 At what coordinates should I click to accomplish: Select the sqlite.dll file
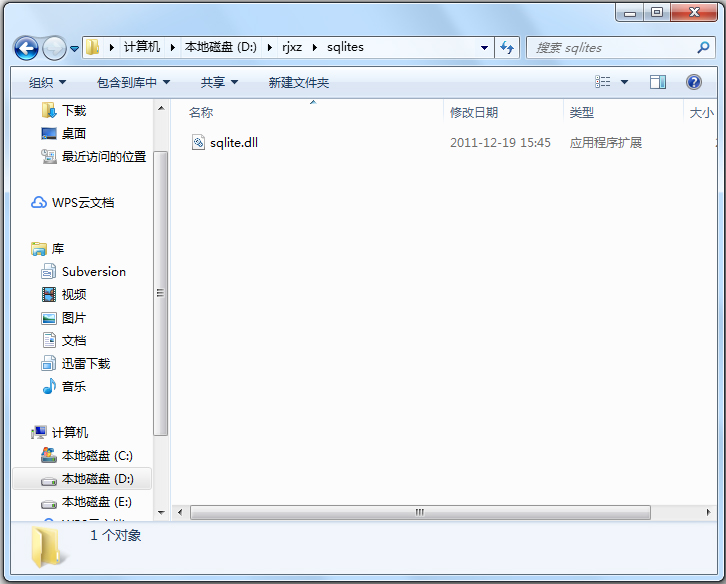point(233,143)
